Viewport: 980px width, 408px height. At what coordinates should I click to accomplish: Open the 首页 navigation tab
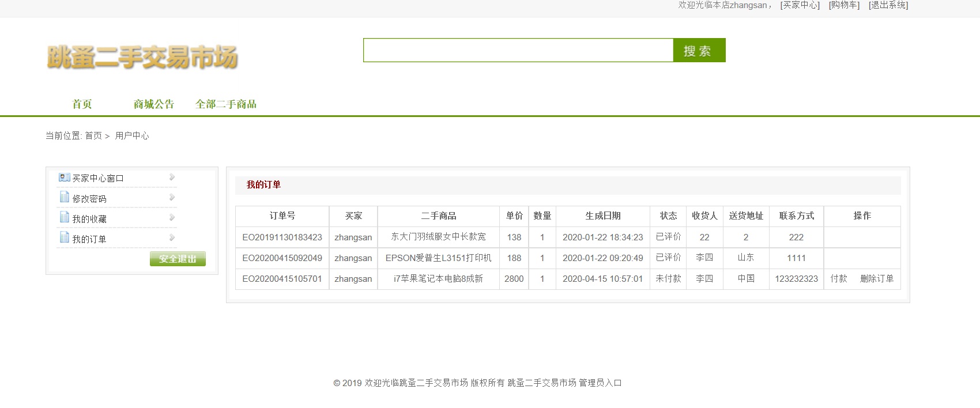82,104
